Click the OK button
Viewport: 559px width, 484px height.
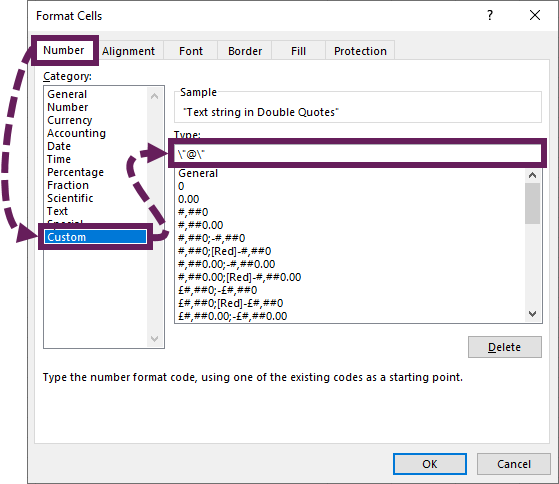[430, 464]
